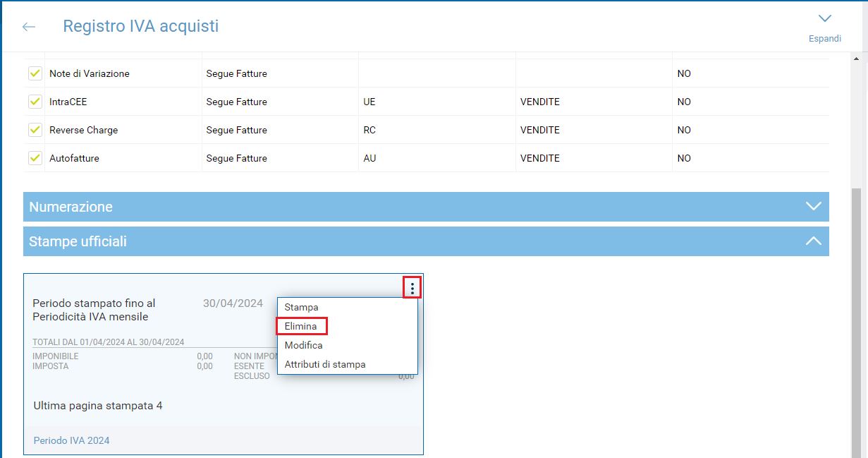
Task: Select the 'Note di Variazione' row label
Action: click(90, 73)
